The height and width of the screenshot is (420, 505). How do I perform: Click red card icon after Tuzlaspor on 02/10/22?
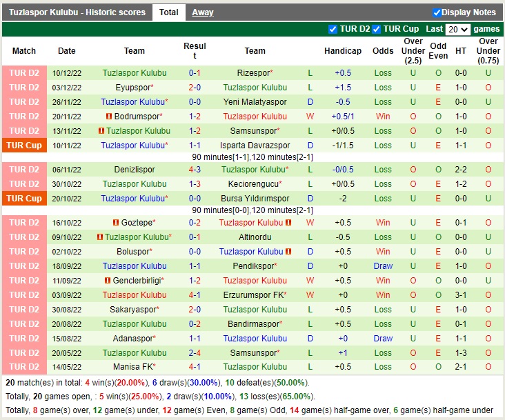tap(288, 251)
